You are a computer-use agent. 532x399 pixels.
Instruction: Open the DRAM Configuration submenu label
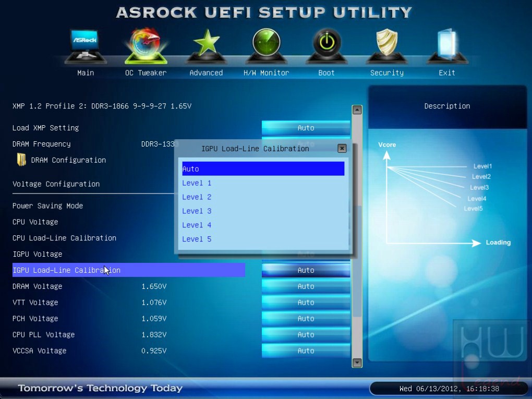[68, 160]
